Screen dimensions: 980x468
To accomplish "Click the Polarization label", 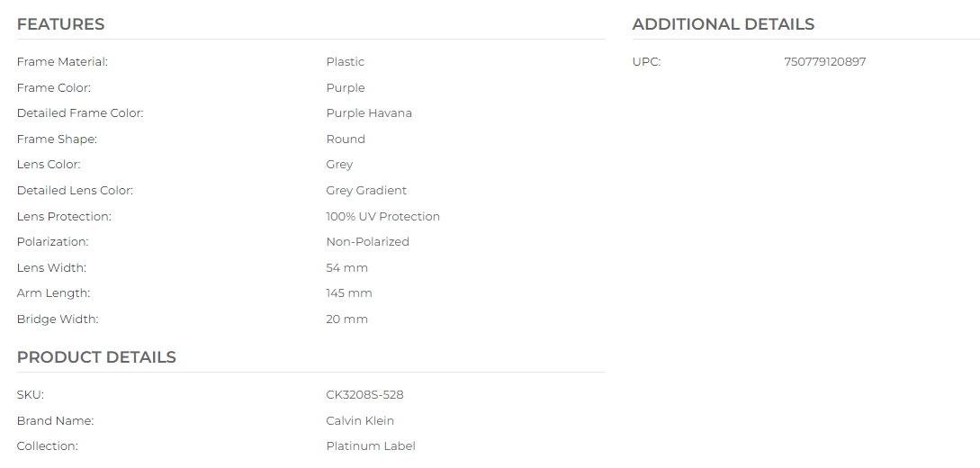I will point(52,242).
